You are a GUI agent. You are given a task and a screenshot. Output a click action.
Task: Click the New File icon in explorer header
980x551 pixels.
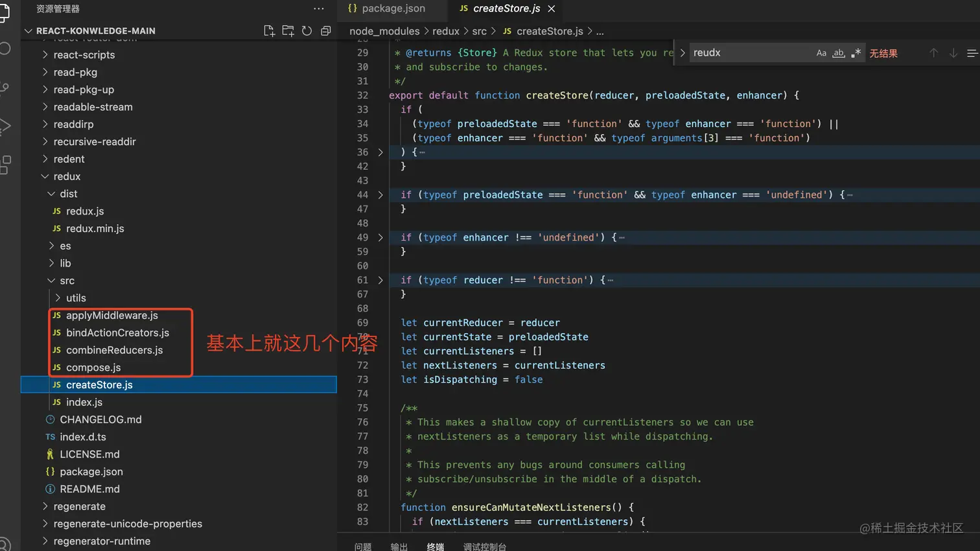click(269, 30)
